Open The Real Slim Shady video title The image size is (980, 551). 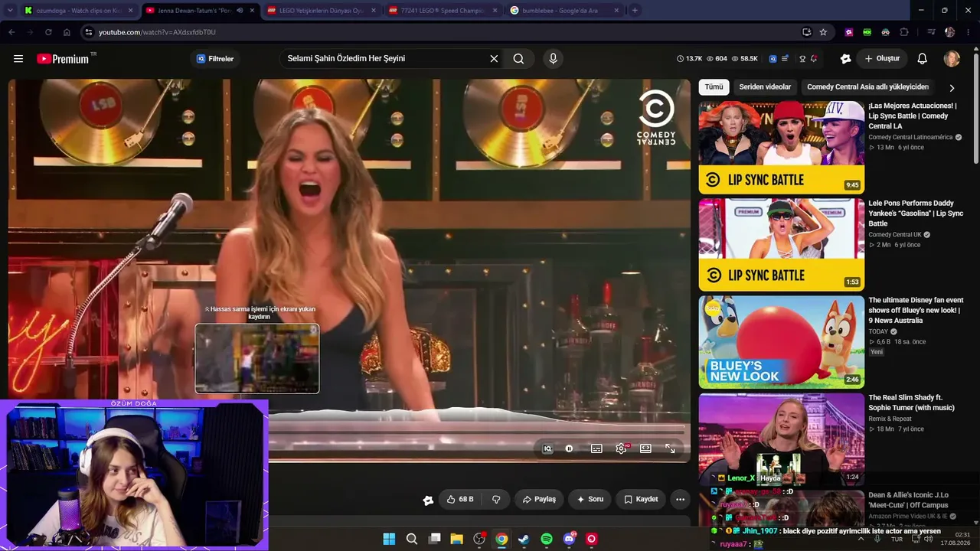911,403
